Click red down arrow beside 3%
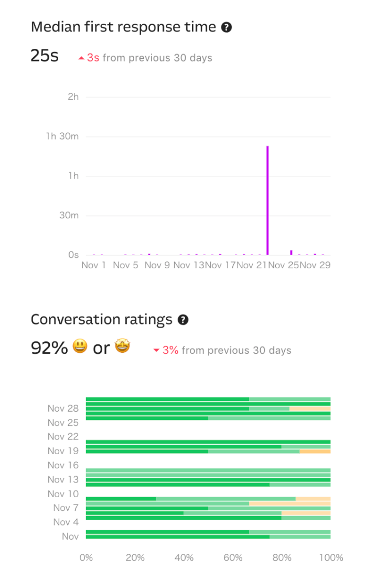Image resolution: width=376 pixels, height=588 pixels. [156, 351]
